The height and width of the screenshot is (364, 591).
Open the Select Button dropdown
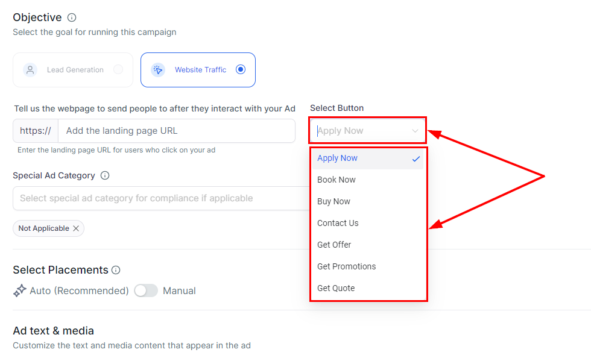point(362,131)
